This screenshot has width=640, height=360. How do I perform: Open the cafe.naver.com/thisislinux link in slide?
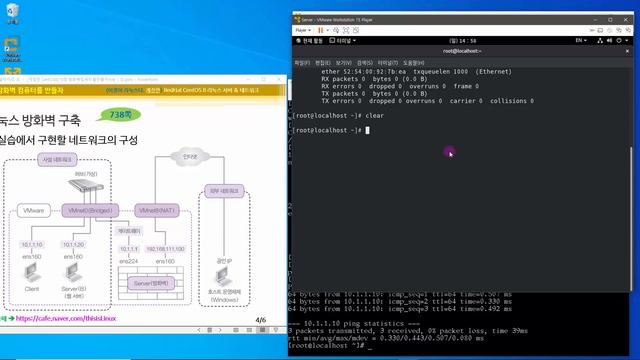point(66,318)
